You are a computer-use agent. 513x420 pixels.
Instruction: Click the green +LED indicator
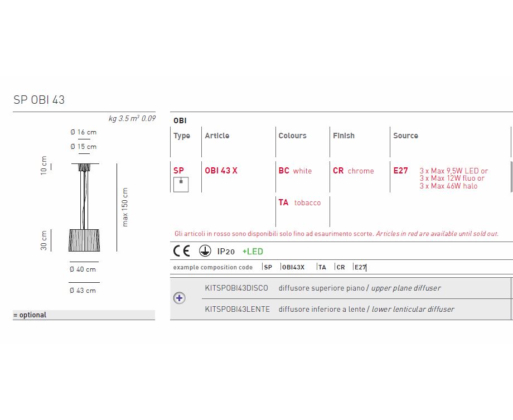tap(253, 252)
